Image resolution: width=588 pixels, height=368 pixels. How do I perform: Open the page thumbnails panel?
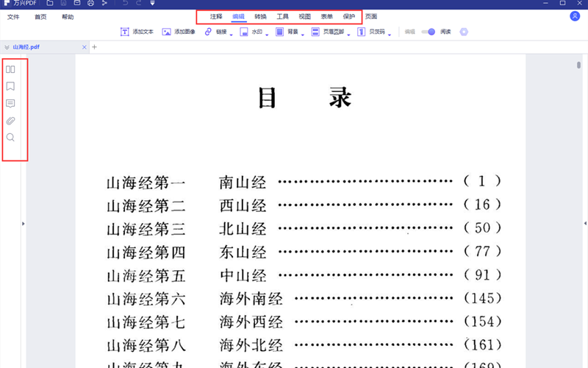point(10,70)
